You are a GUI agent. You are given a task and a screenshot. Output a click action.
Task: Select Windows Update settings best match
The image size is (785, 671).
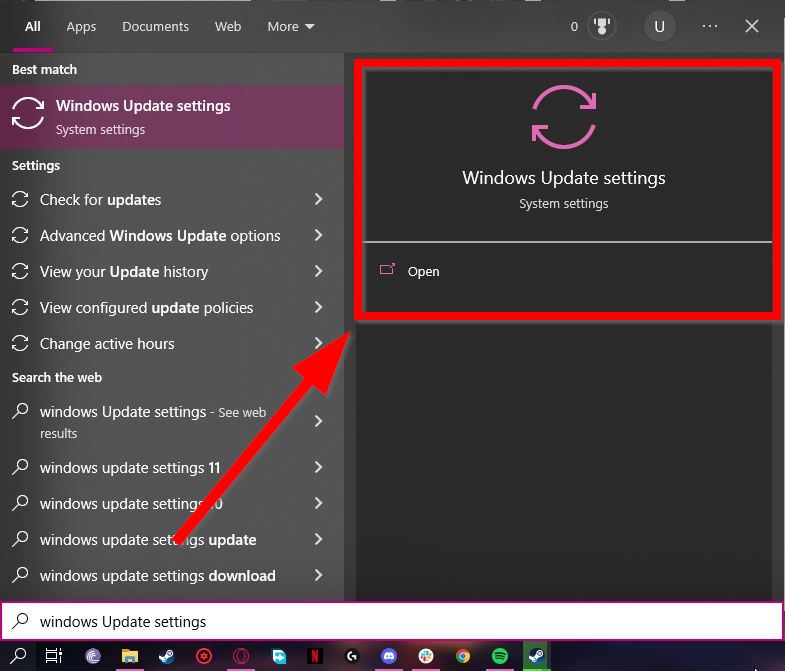[x=172, y=117]
